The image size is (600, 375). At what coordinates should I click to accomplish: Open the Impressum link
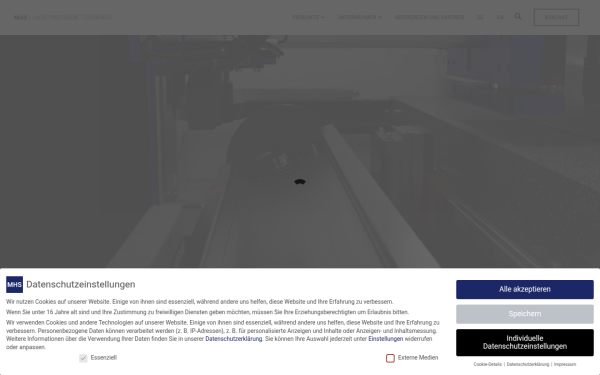pyautogui.click(x=565, y=364)
